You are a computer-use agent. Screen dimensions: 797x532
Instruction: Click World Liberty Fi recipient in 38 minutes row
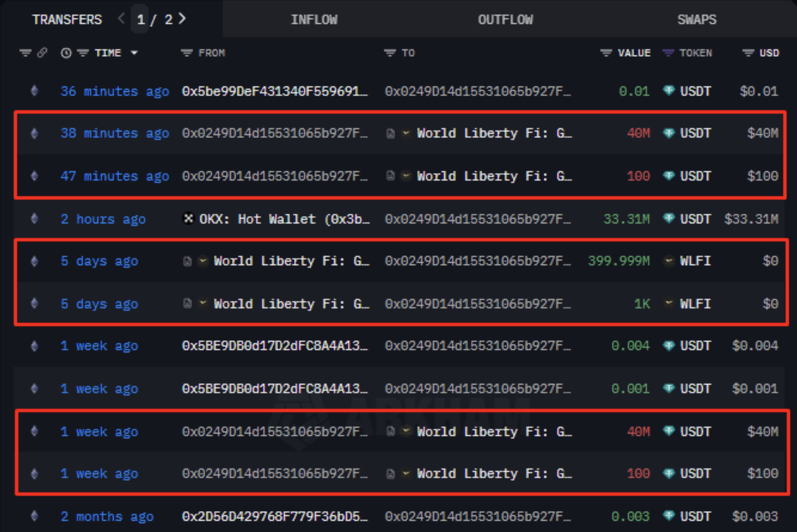click(x=494, y=133)
